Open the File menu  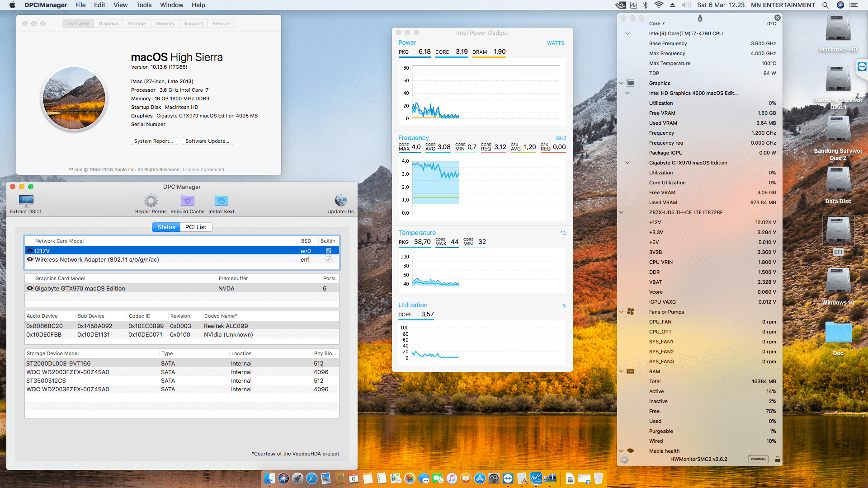pyautogui.click(x=80, y=5)
